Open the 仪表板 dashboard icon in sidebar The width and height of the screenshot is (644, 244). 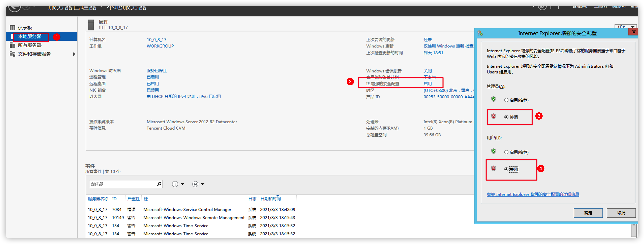(x=12, y=27)
